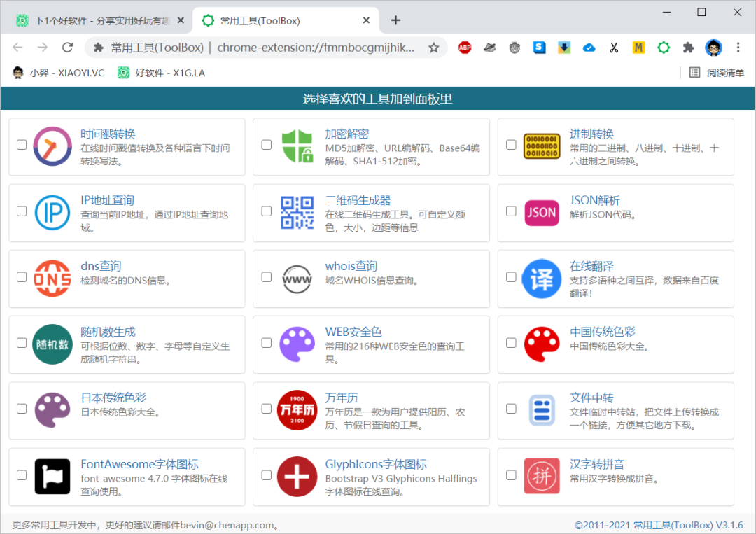Click the 二维码生成器 QR code icon
Image resolution: width=756 pixels, height=534 pixels.
click(x=297, y=212)
